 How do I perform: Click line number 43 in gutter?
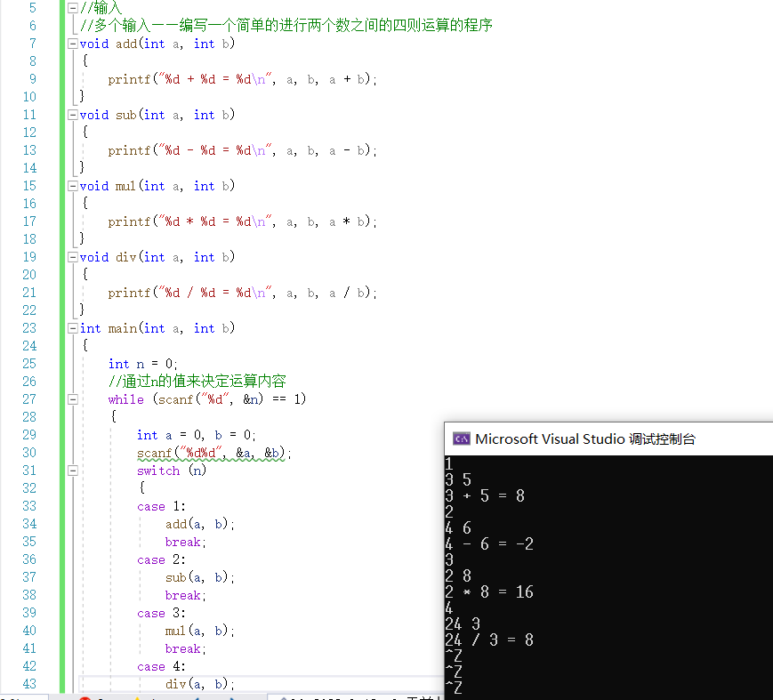[29, 684]
